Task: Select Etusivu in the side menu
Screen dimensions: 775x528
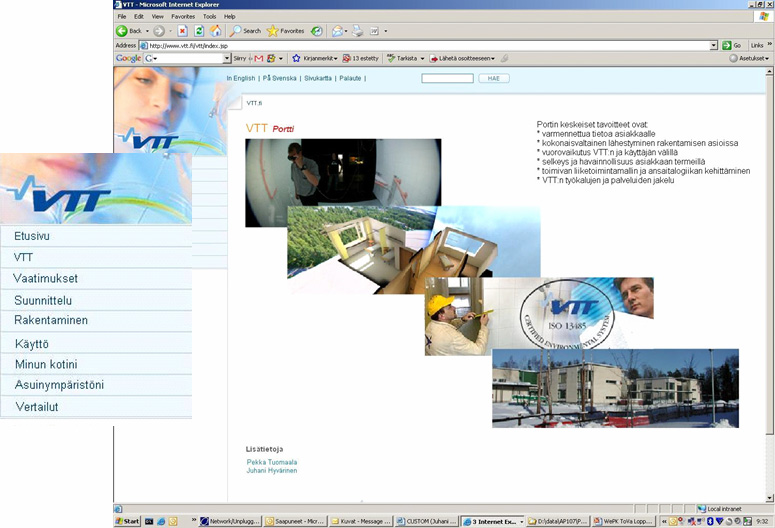Action: click(x=96, y=236)
